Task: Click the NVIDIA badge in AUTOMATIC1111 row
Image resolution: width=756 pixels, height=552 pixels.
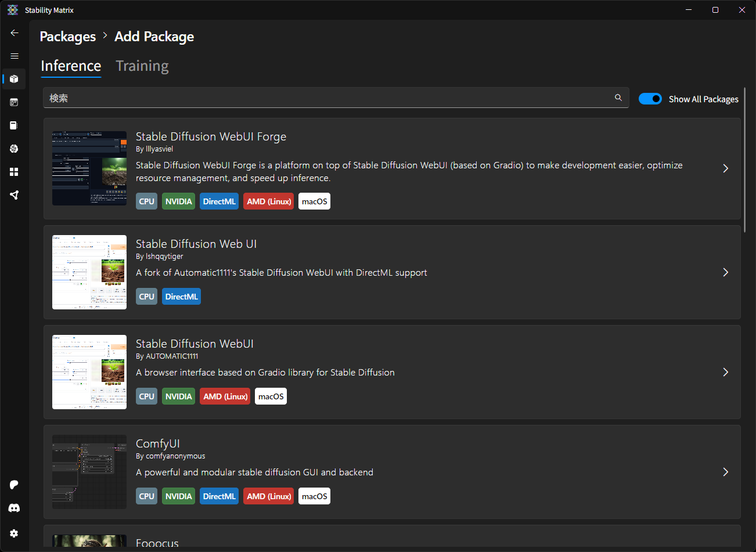Action: 178,396
